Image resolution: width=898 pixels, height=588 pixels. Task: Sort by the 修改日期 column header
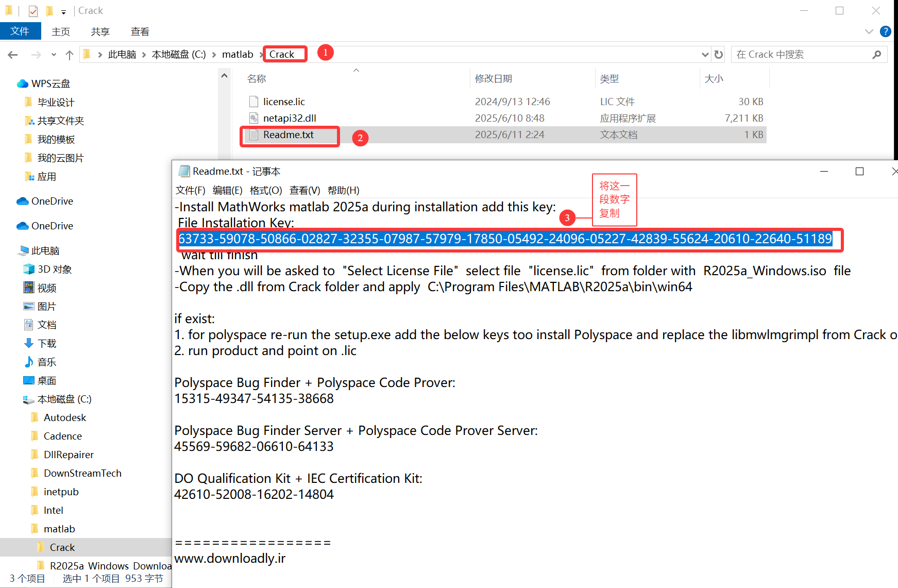click(x=494, y=79)
